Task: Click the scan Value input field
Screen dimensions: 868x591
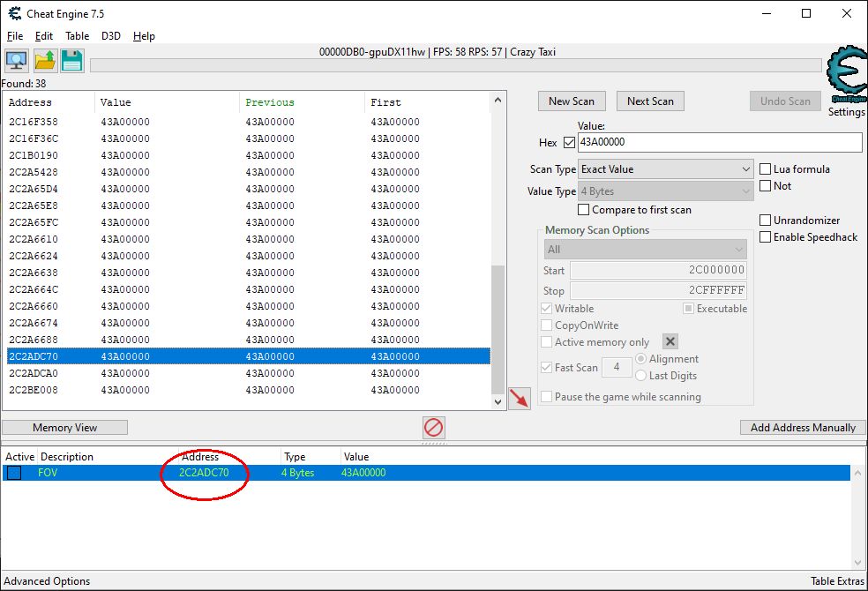Action: point(720,142)
